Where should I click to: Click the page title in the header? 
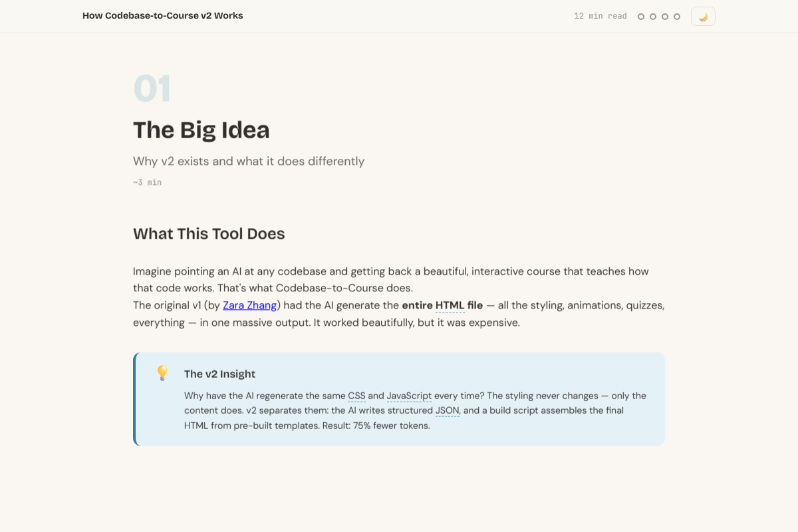pyautogui.click(x=163, y=15)
